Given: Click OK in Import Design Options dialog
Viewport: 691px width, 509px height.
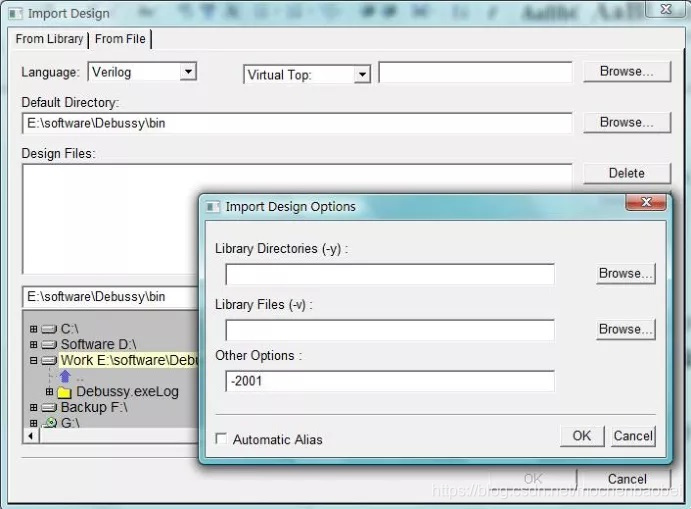Looking at the screenshot, I should pos(582,436).
